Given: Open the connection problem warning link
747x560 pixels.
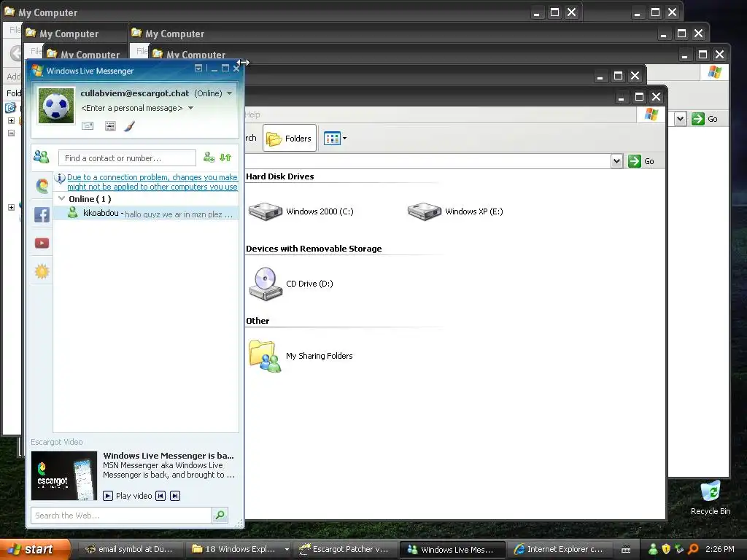Looking at the screenshot, I should coord(152,182).
